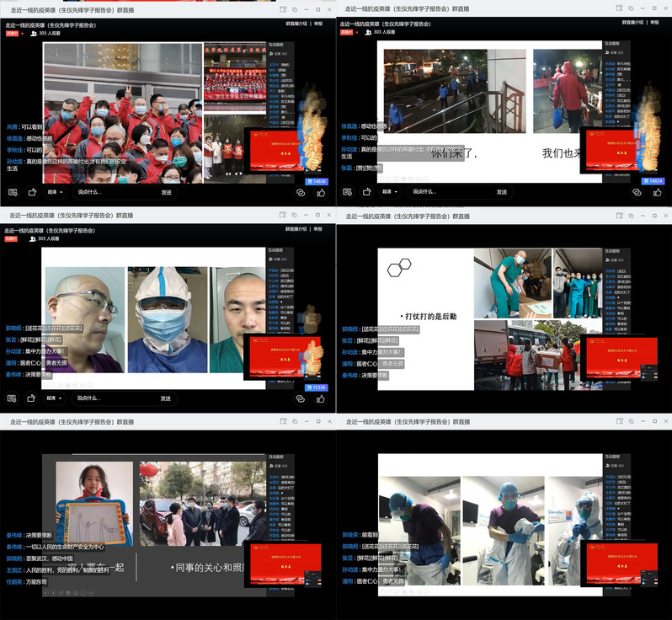This screenshot has width=672, height=620.
Task: Click share icon in night street photos window
Action: click(x=368, y=192)
